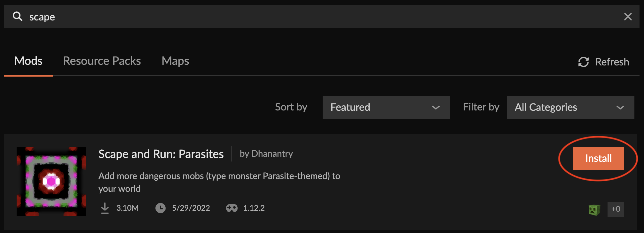This screenshot has width=644, height=233.
Task: Click the download count arrow icon
Action: click(x=105, y=208)
